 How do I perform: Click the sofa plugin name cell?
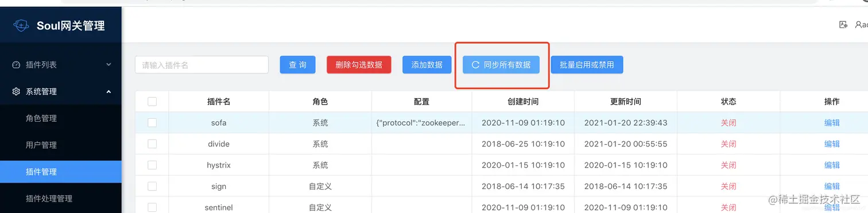[219, 123]
